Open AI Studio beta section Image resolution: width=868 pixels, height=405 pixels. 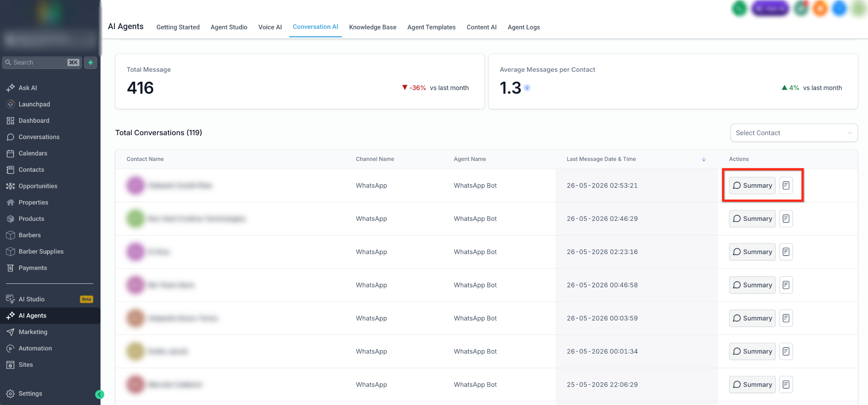pyautogui.click(x=32, y=299)
